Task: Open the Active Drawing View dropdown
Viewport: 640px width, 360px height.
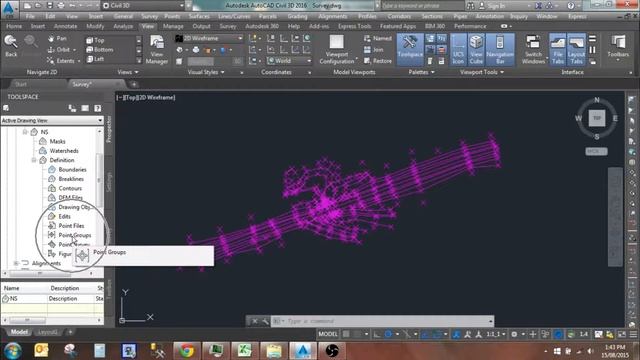Action: click(x=52, y=120)
